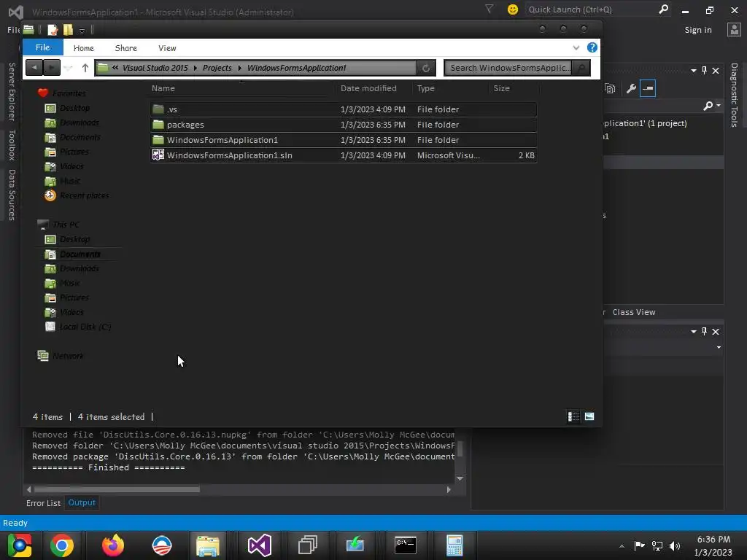Open Customize Quick Access Toolbar dropdown
The image size is (747, 560).
click(x=82, y=31)
